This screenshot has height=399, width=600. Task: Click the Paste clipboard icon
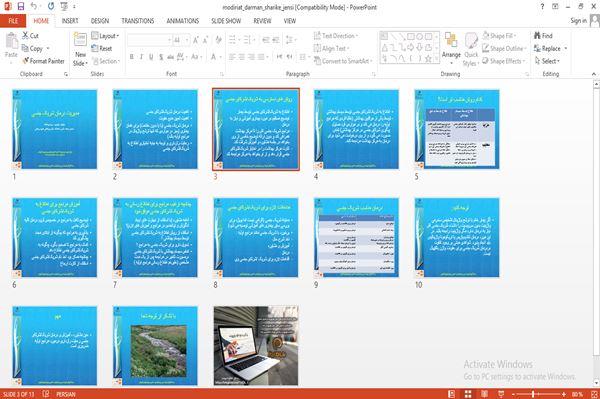coord(11,41)
